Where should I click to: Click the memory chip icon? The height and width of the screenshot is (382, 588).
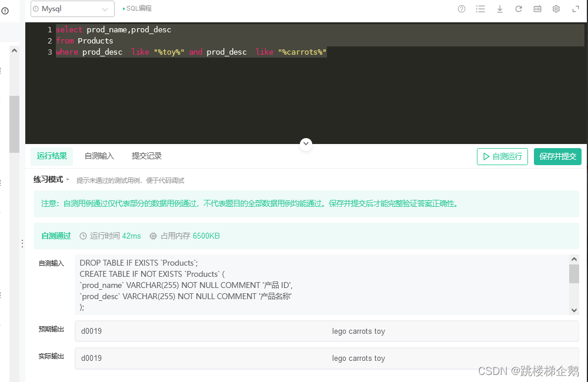(153, 236)
